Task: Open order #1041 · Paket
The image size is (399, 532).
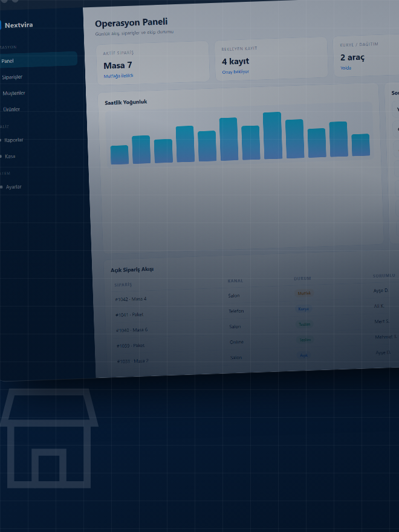Action: coord(129,314)
